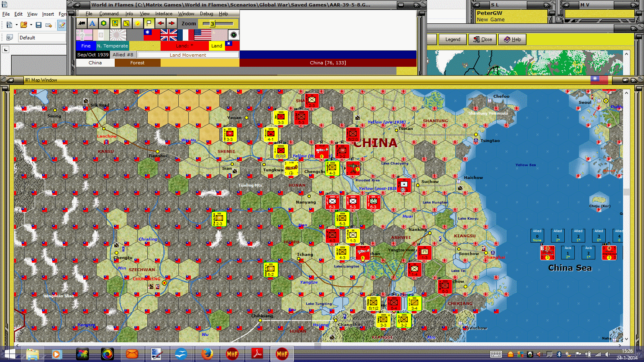Toggle the highlighted unit counter display icon
The height and width of the screenshot is (362, 644).
[x=115, y=23]
